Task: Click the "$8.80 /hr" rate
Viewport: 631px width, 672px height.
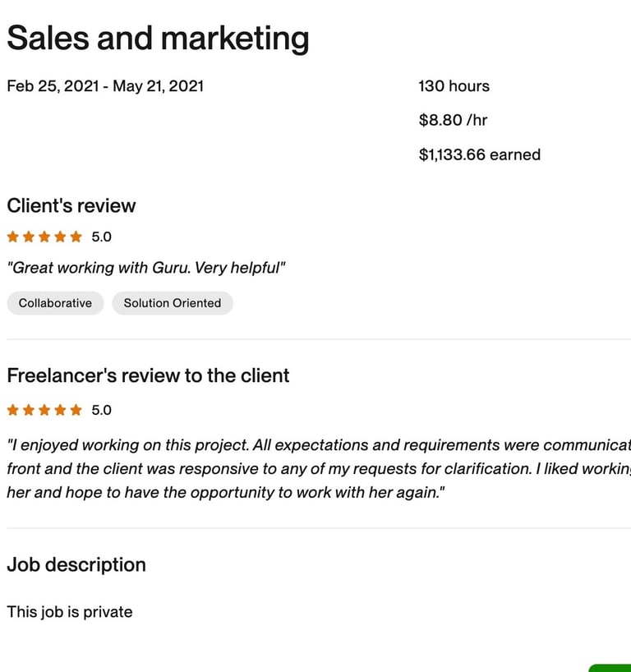Action: pyautogui.click(x=453, y=120)
